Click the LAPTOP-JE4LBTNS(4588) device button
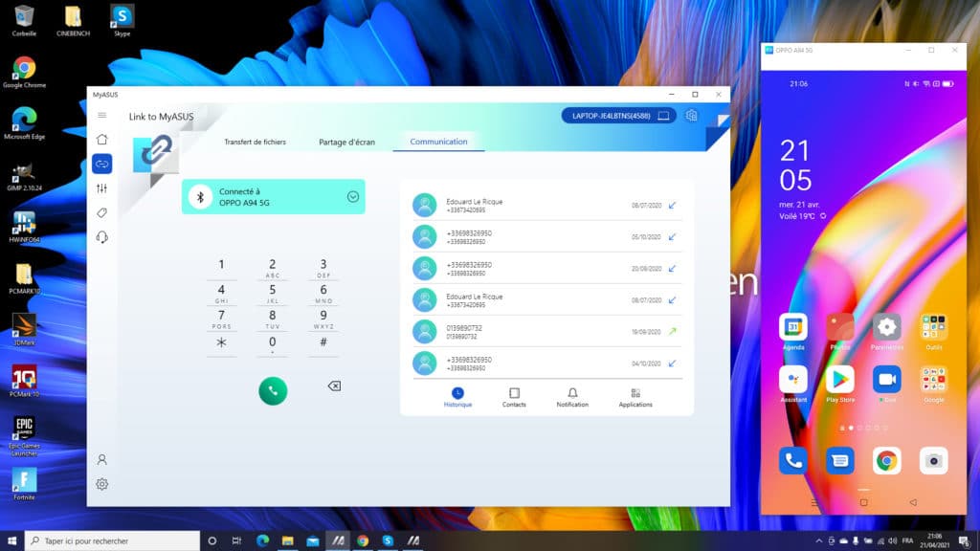The image size is (980, 551). tap(619, 116)
